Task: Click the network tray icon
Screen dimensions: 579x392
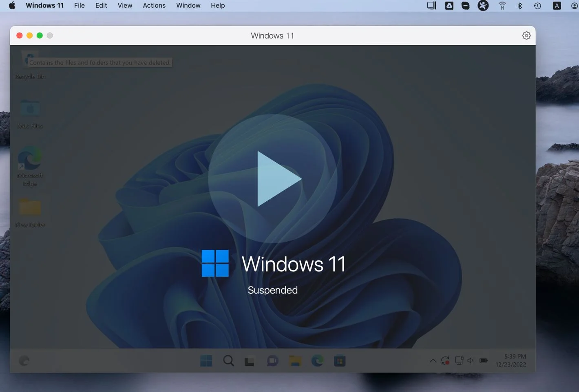Action: 459,361
